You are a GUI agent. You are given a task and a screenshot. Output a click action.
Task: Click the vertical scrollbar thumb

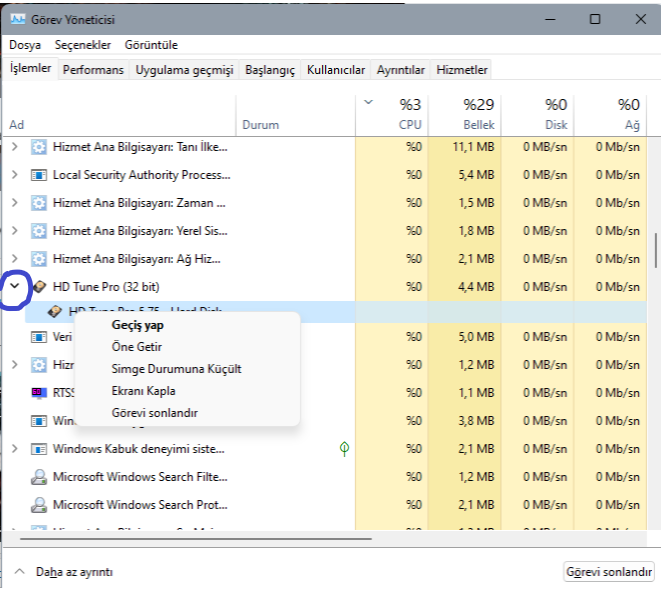(656, 250)
